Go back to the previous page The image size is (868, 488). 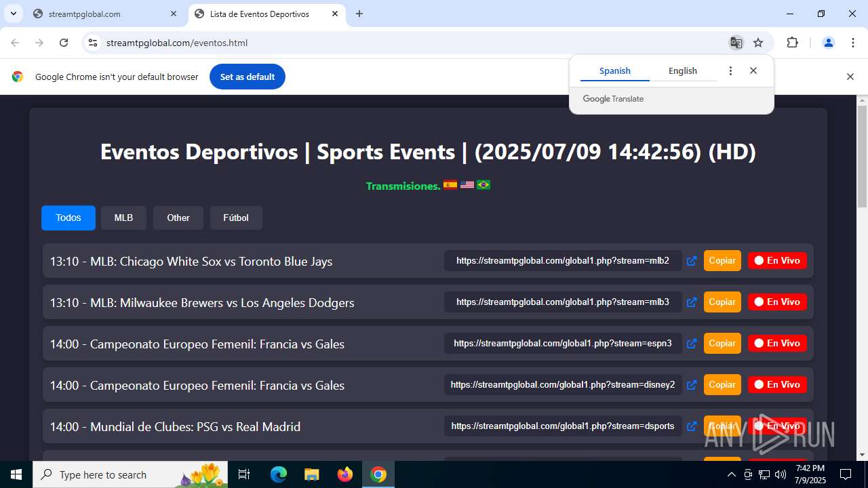tap(15, 43)
